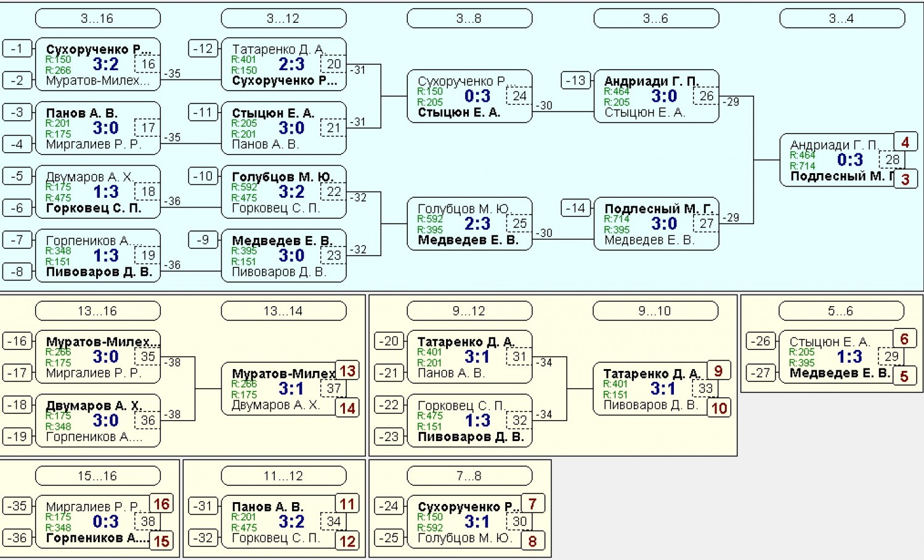Select the -20 slot label box

coord(389,341)
